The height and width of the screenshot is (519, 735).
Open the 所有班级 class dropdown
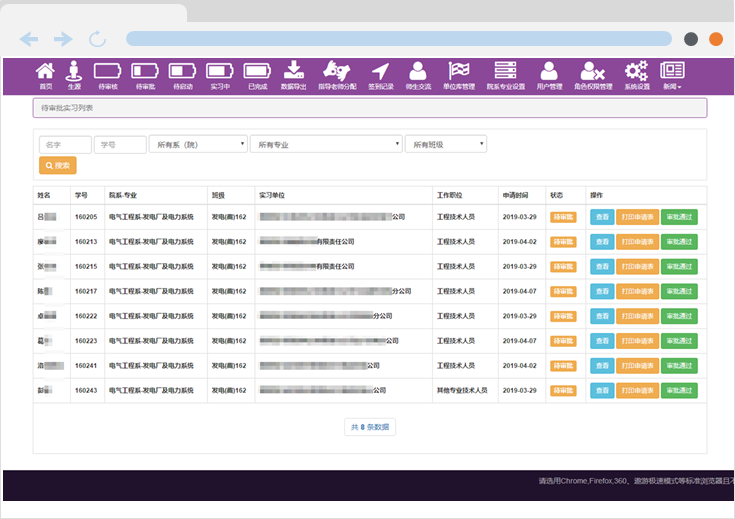(x=446, y=144)
